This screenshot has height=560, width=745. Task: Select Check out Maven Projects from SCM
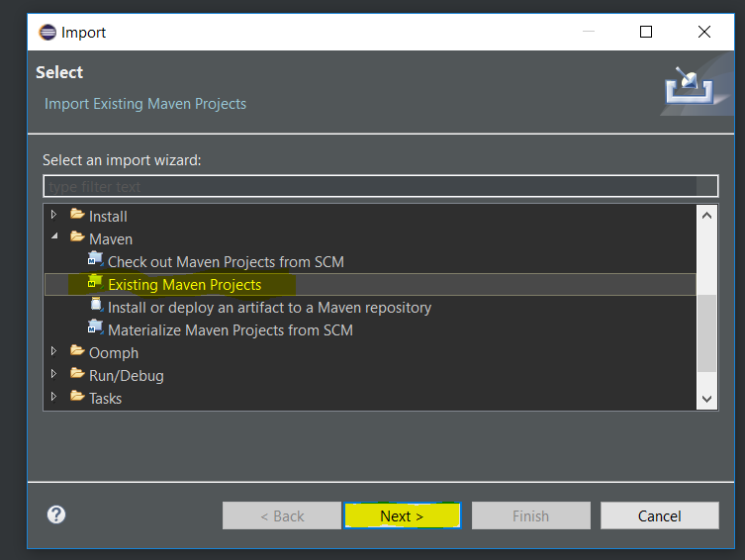[226, 262]
